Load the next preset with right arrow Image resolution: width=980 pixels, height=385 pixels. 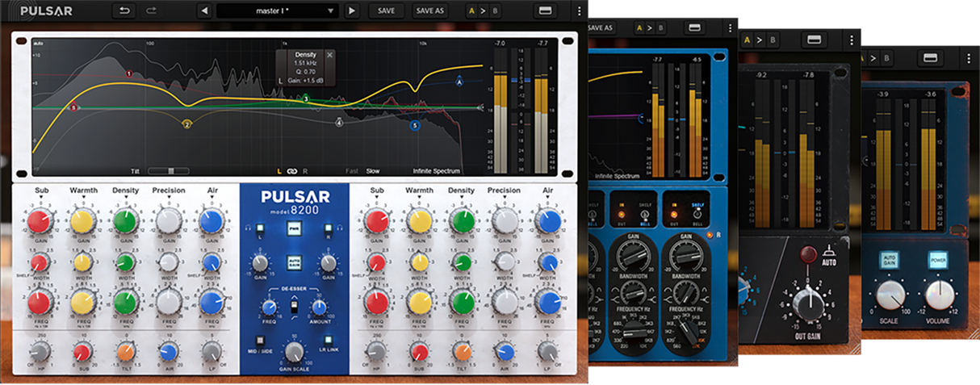click(351, 11)
